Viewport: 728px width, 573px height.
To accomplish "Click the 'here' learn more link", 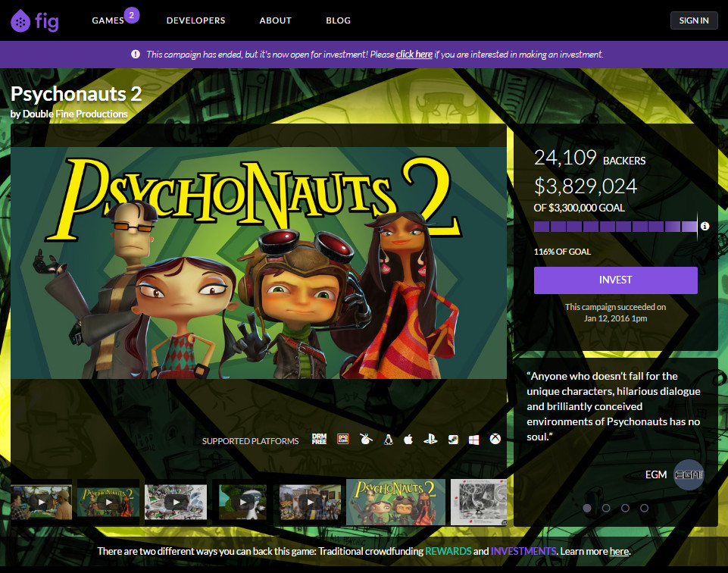I will coord(619,551).
